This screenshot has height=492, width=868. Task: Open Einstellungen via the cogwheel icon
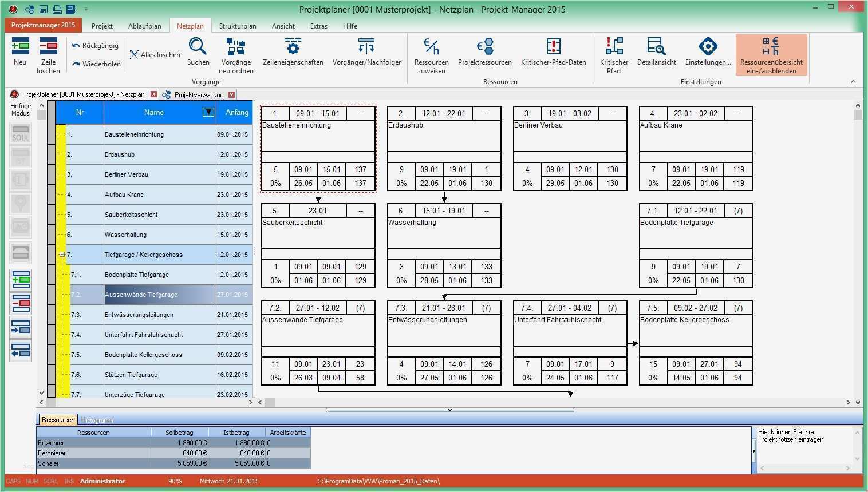coord(708,47)
